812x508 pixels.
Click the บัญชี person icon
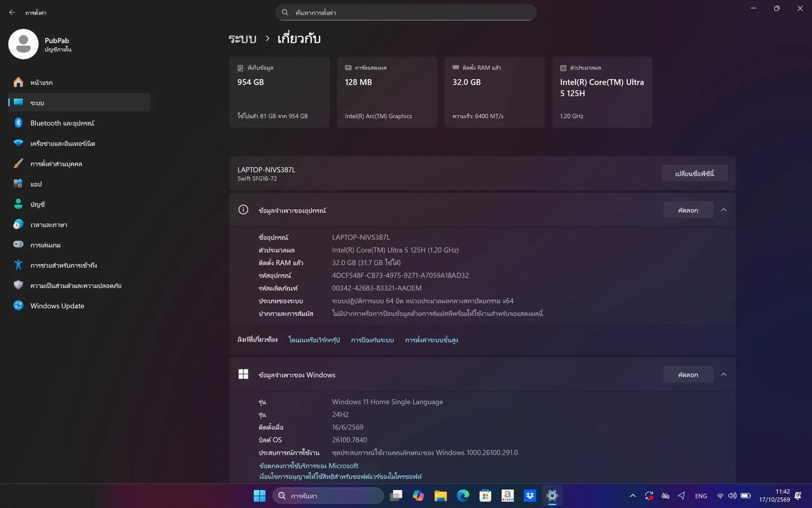(x=18, y=204)
